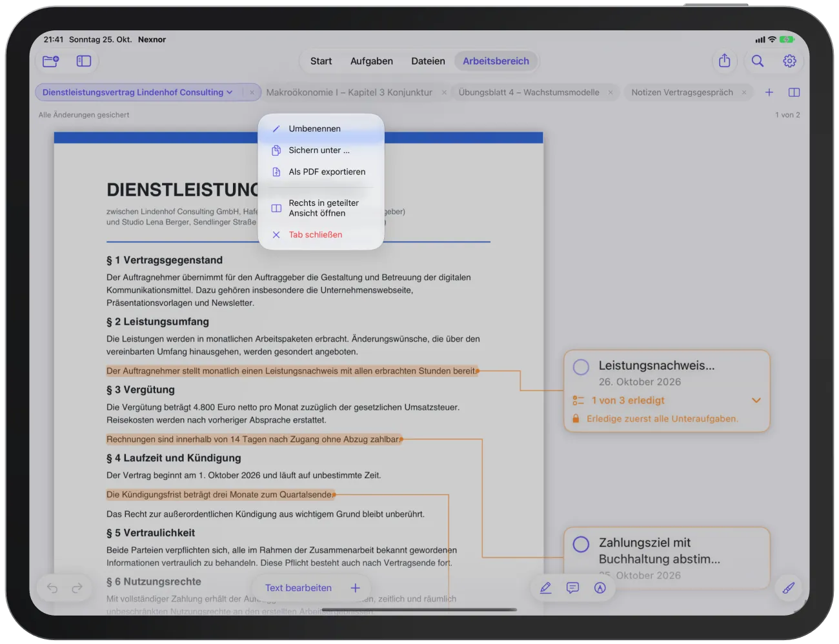Select Sichern unter ... menu entry
Image resolution: width=839 pixels, height=644 pixels.
coord(321,150)
